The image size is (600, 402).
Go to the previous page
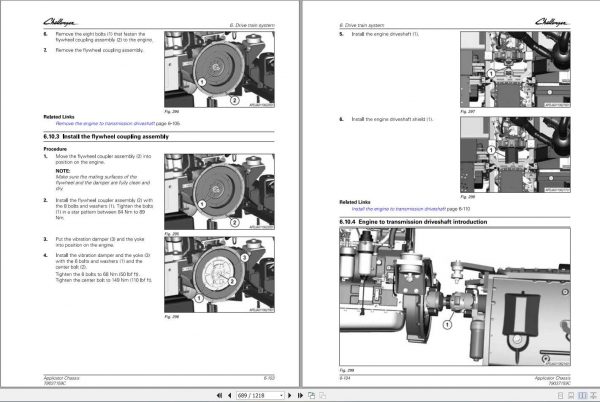(230, 395)
